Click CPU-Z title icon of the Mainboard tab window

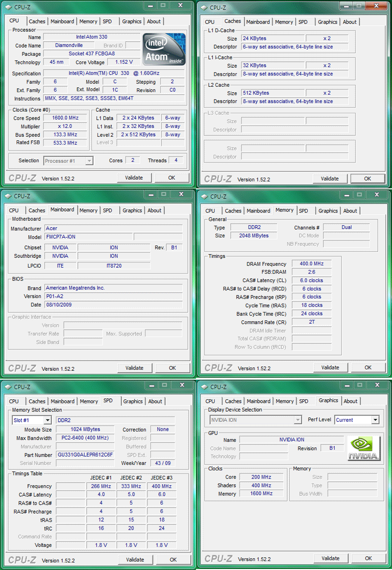pyautogui.click(x=8, y=196)
